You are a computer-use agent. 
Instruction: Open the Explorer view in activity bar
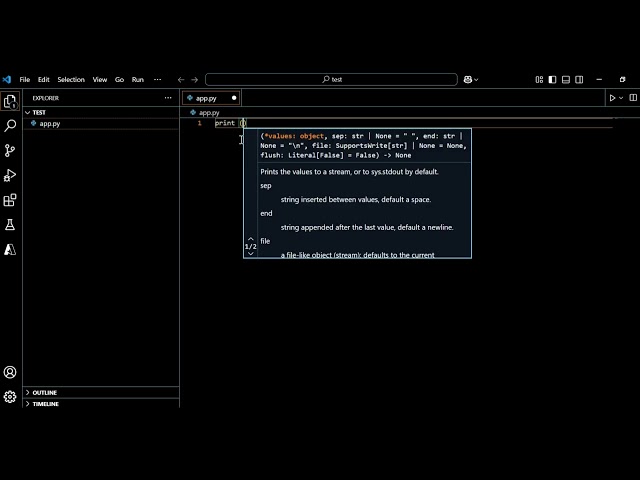(10, 101)
